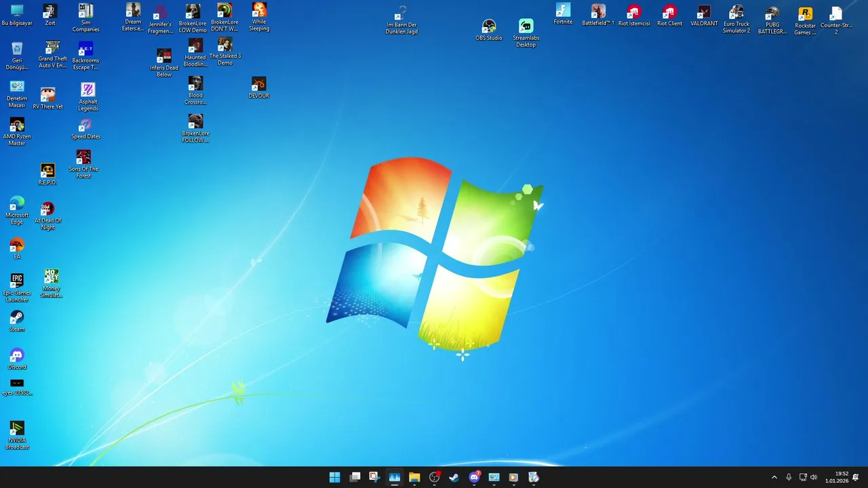Select the AMD Ryzen Master shortcut

point(17,132)
